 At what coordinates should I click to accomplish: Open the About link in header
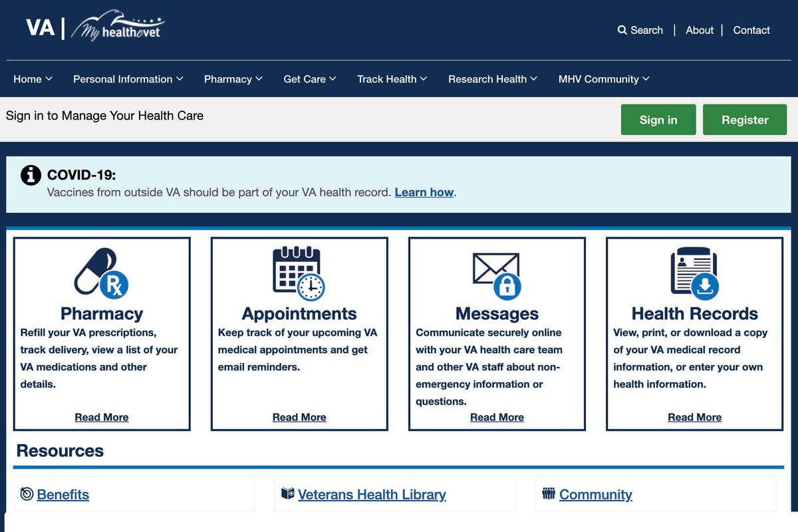(x=700, y=30)
